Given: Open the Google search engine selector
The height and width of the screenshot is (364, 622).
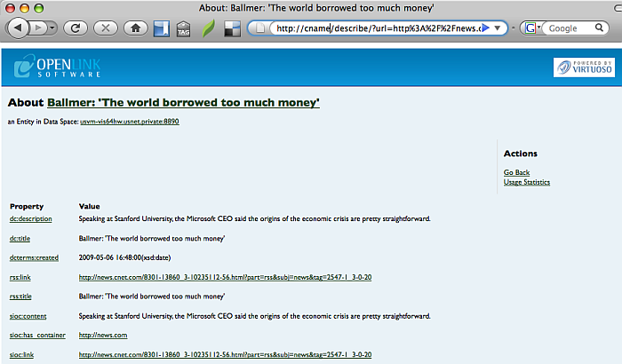Looking at the screenshot, I should (532, 28).
